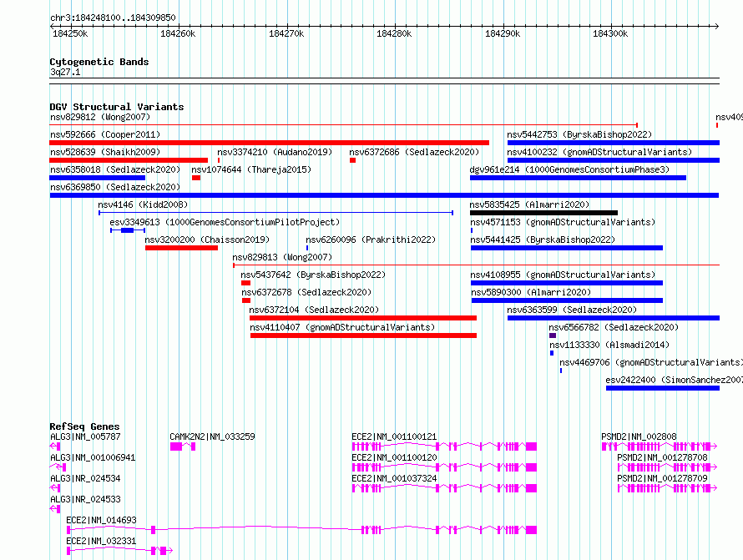Select the nsv592666 (Cooper2011) red bar
Screen dimensions: 743x560
tap(269, 143)
